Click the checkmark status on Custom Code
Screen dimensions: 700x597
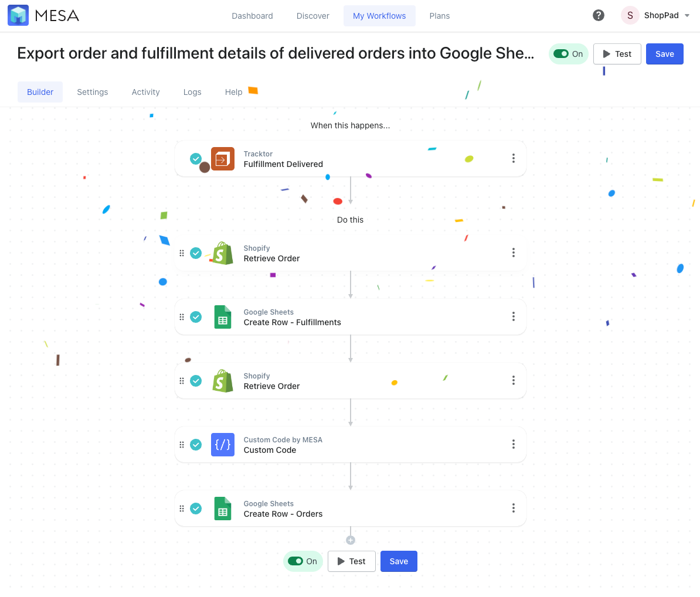click(x=196, y=445)
